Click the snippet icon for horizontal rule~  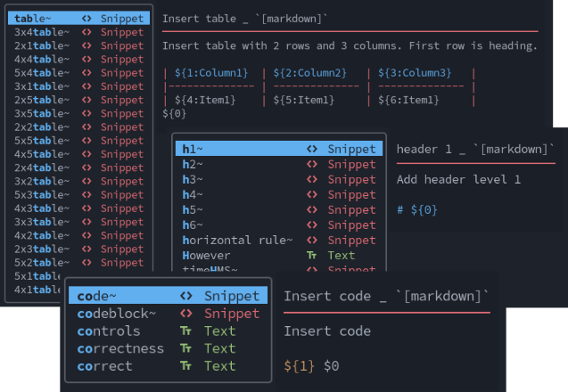311,240
